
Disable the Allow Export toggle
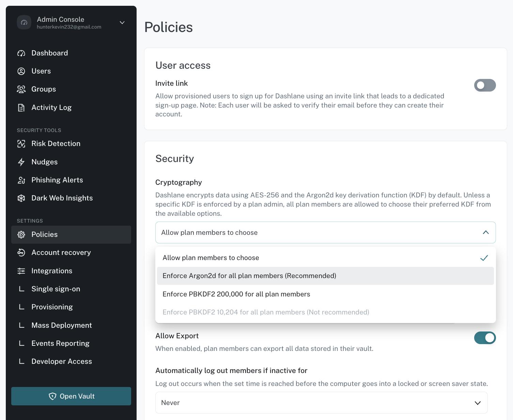(x=485, y=338)
